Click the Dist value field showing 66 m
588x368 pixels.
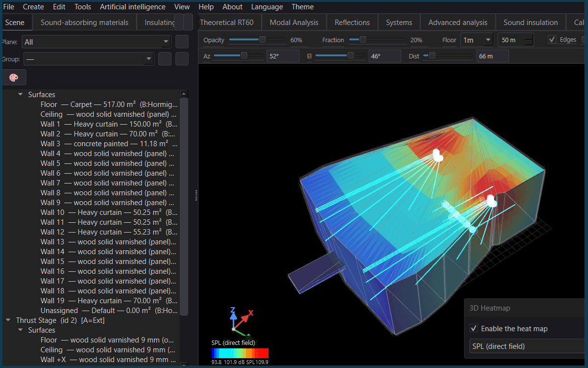pos(492,56)
